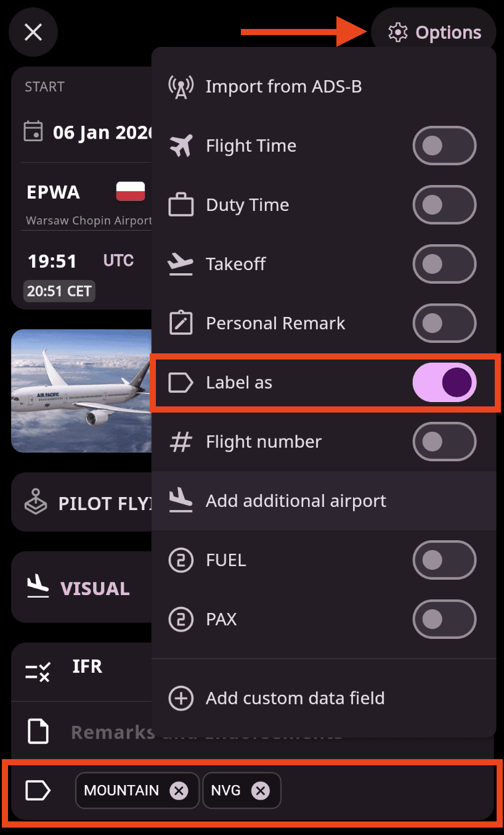Click the VISUAL landing icon
This screenshot has height=835, width=504.
pos(37,588)
